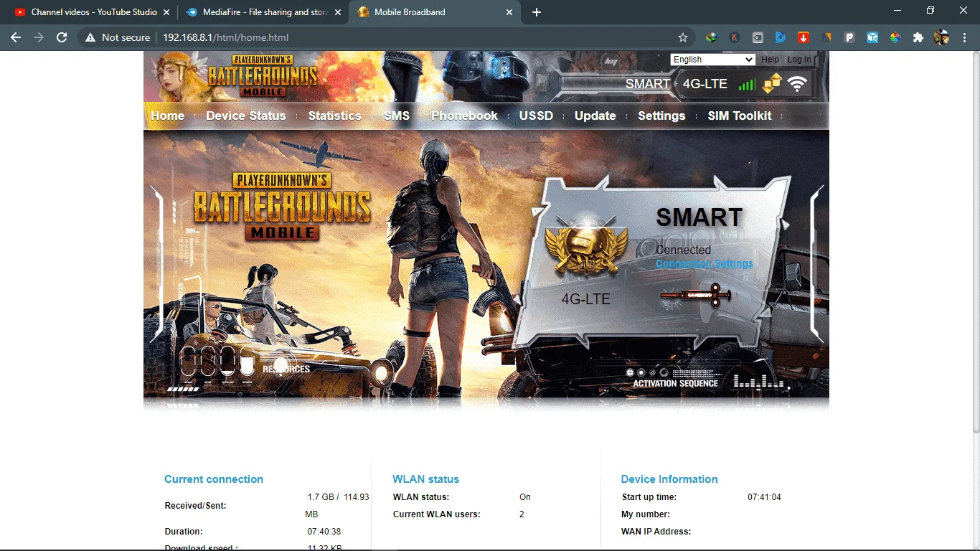
Task: Switch to Channel videos YouTube Studio tab
Action: 90,12
